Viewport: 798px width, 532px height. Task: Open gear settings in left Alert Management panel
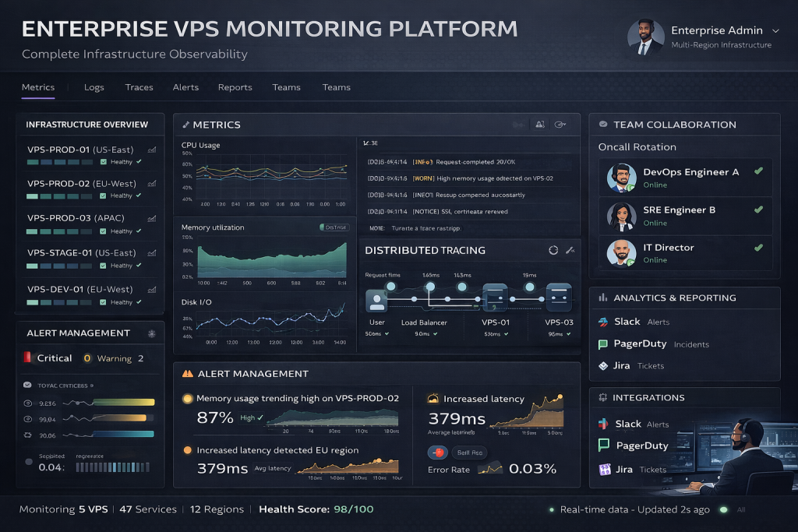coord(152,333)
